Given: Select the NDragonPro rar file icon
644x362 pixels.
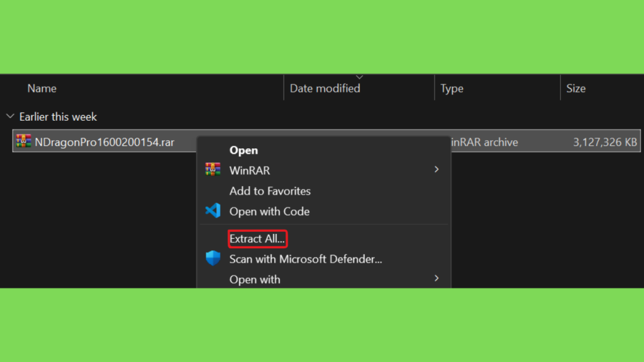Looking at the screenshot, I should (23, 141).
